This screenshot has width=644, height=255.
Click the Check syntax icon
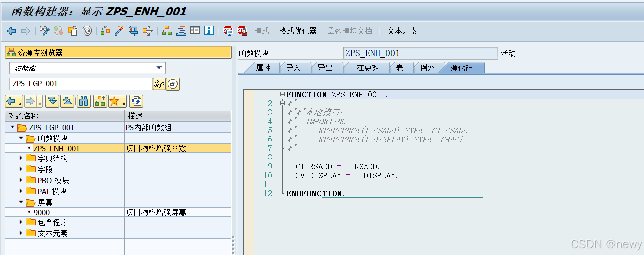click(x=105, y=31)
